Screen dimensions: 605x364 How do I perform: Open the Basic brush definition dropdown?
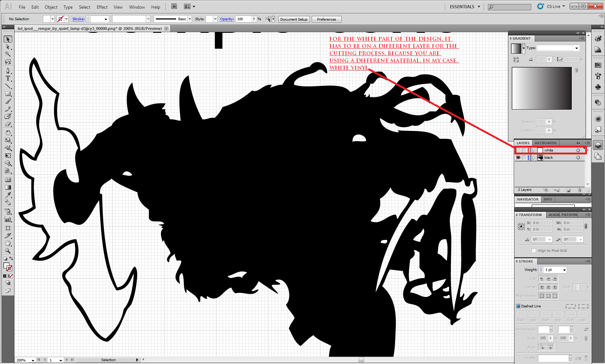190,19
